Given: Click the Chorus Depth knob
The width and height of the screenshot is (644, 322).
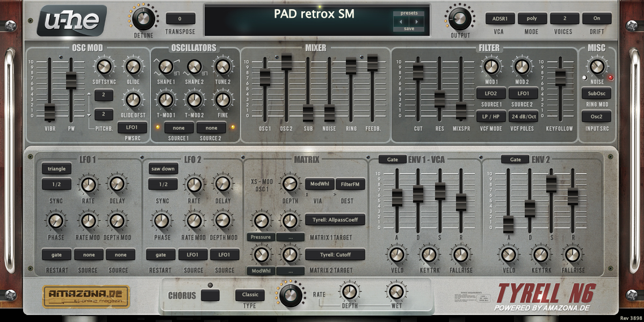Looking at the screenshot, I should [x=349, y=291].
